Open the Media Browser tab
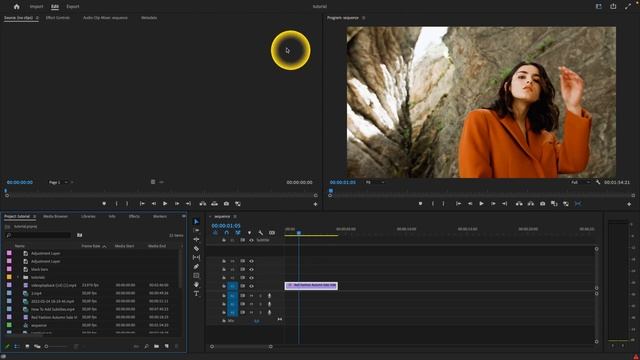The image size is (640, 360). pos(56,216)
